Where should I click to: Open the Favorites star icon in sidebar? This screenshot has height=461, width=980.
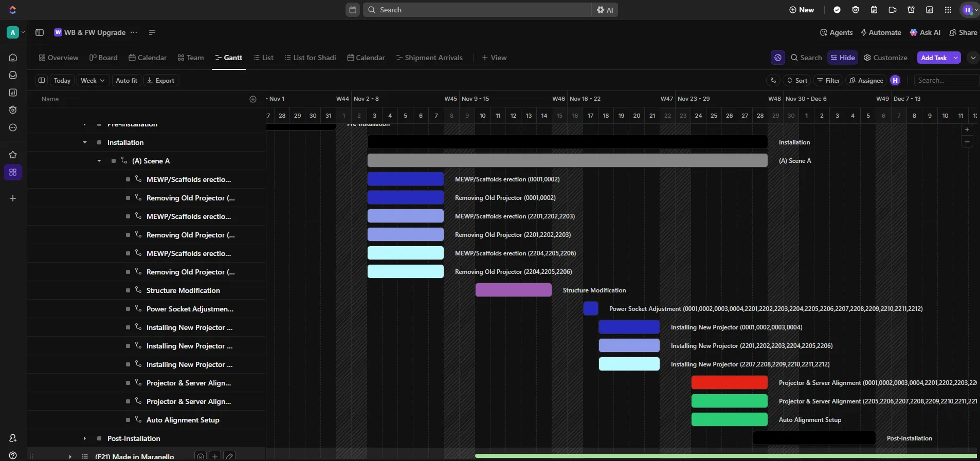13,155
